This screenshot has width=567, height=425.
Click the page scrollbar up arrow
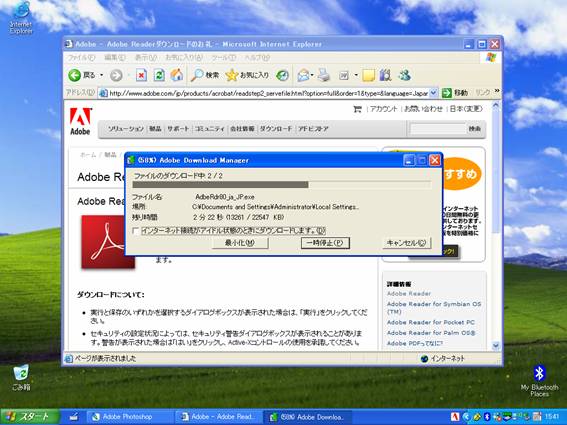click(x=496, y=106)
